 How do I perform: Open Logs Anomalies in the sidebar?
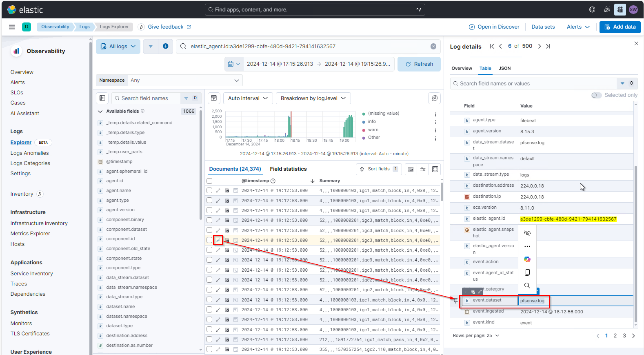coord(29,153)
